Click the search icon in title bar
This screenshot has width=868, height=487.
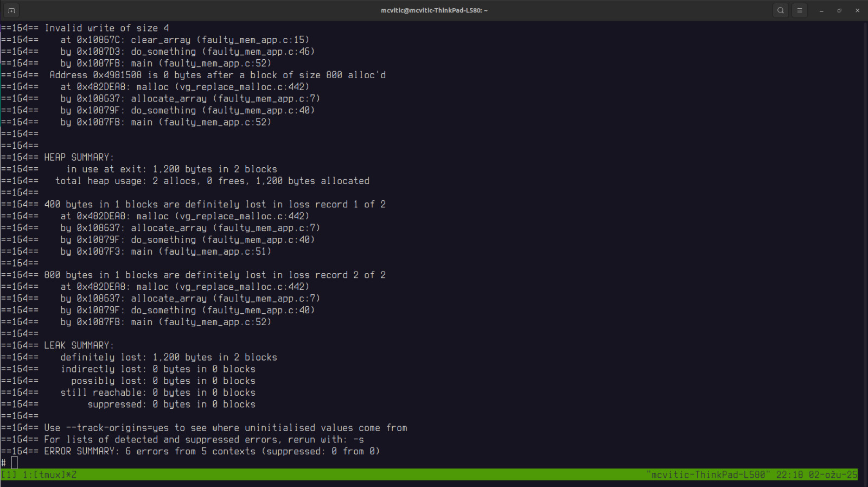[781, 10]
